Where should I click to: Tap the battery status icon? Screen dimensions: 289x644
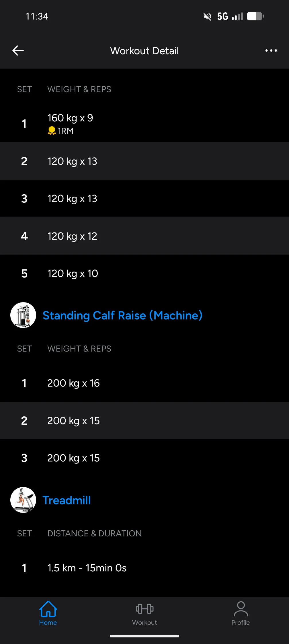pyautogui.click(x=255, y=16)
